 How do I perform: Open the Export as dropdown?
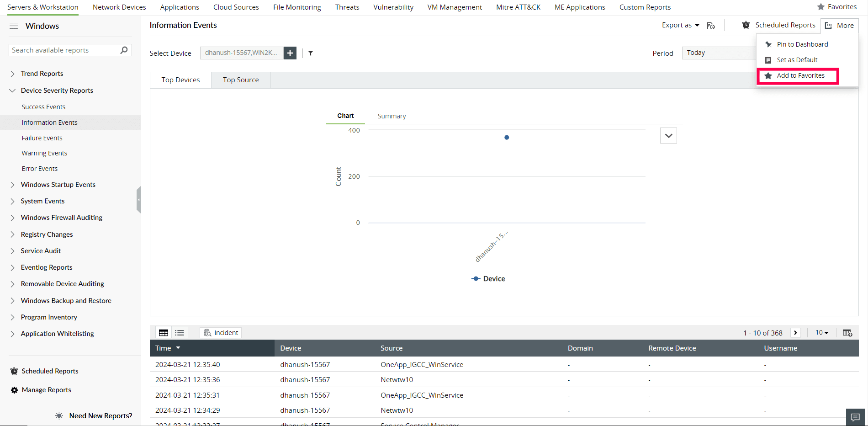pos(680,25)
